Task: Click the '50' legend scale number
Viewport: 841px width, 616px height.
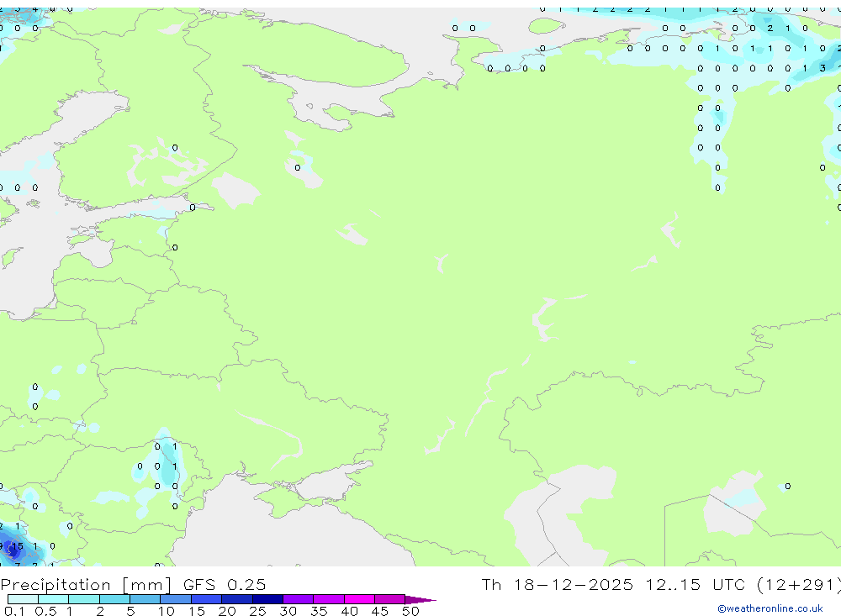Action: click(x=410, y=611)
